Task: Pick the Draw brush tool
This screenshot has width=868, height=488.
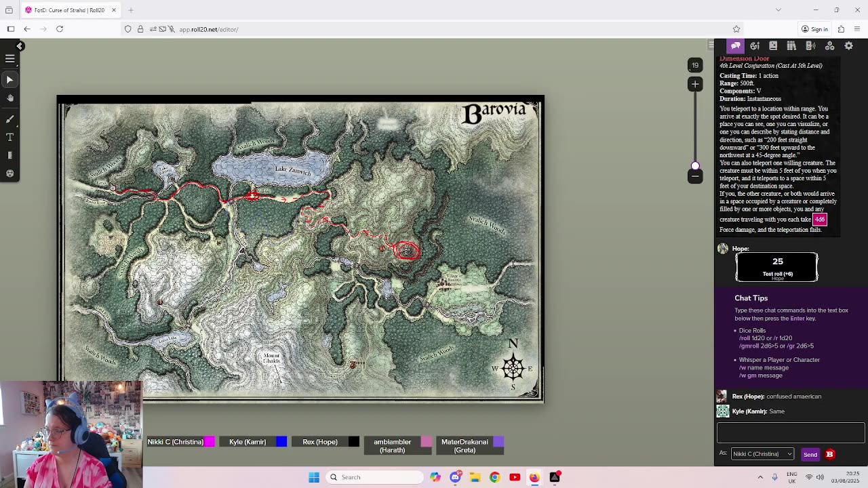Action: pyautogui.click(x=10, y=119)
